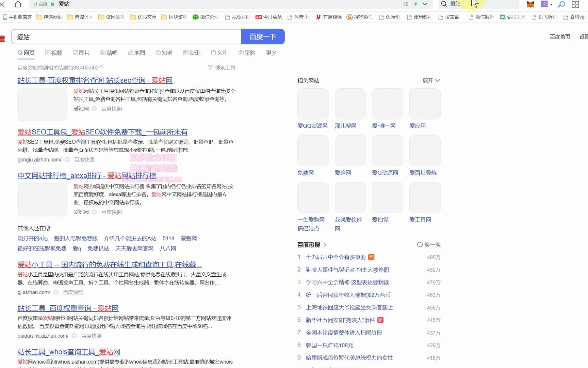
Task: Switch to 视频 results tab
Action: point(54,53)
